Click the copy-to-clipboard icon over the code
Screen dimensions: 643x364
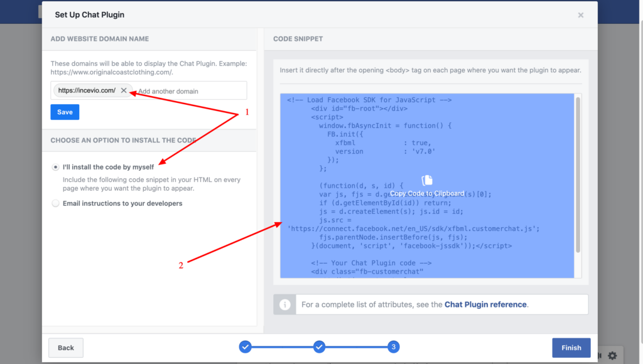[427, 181]
